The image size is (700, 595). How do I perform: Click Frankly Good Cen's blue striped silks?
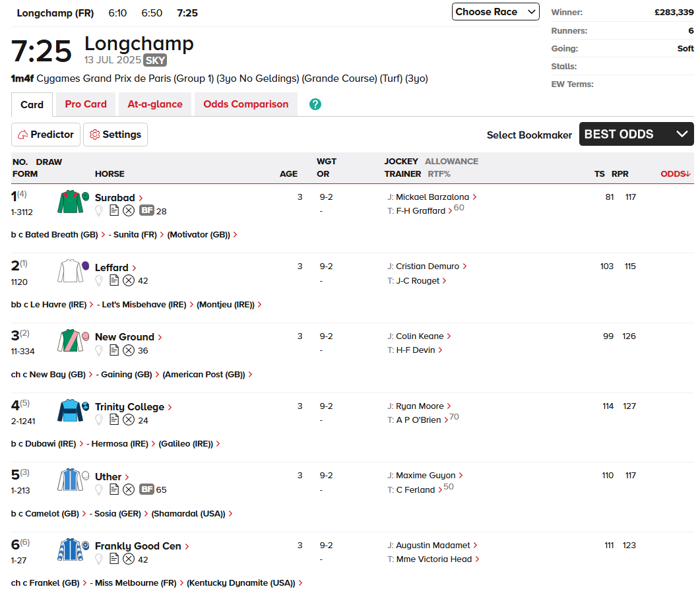click(71, 549)
